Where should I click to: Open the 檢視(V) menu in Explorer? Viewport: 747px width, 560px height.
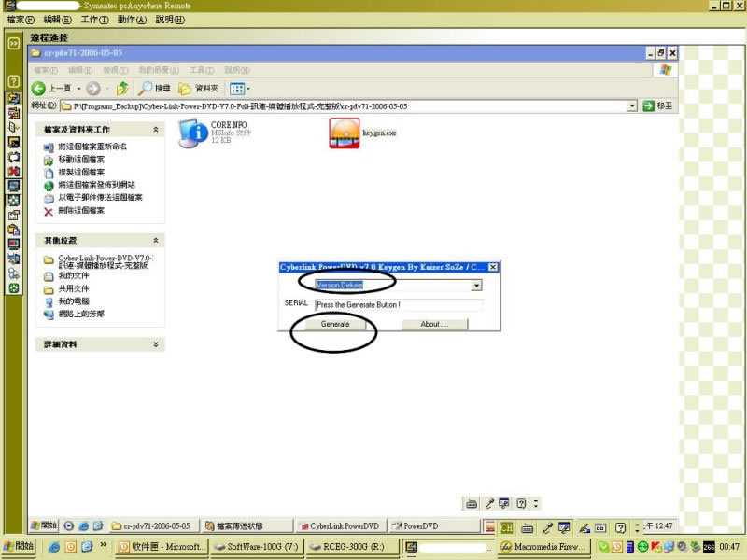(x=116, y=71)
